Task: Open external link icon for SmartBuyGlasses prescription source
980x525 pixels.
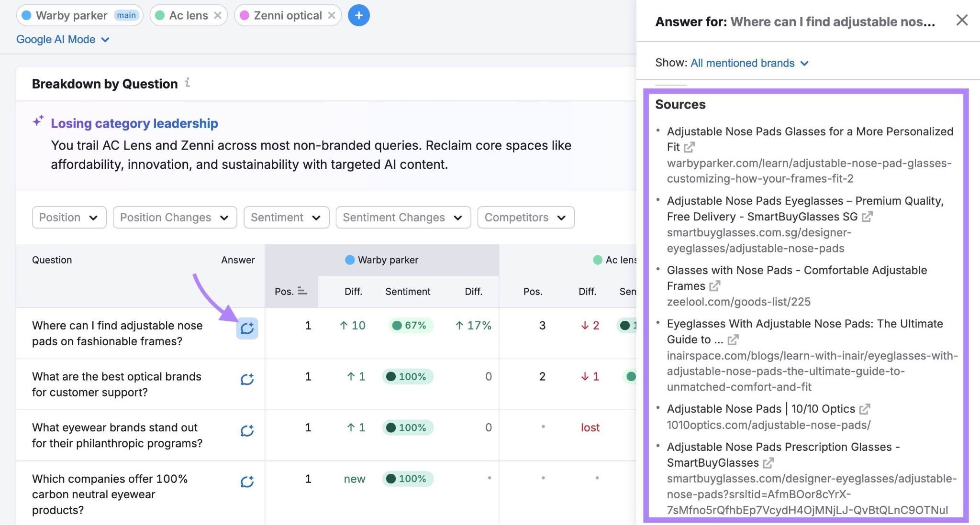Action: 768,463
